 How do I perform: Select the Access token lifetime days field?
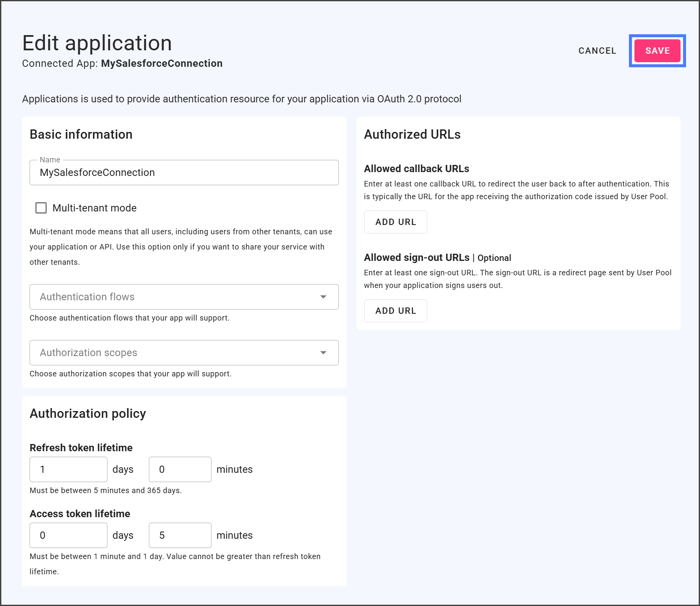69,535
